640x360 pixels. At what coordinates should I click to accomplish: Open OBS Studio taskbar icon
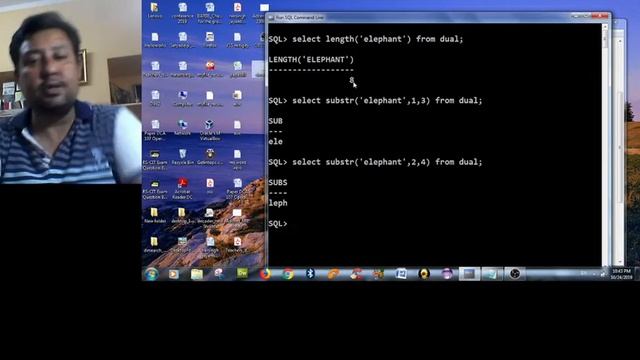tap(515, 274)
